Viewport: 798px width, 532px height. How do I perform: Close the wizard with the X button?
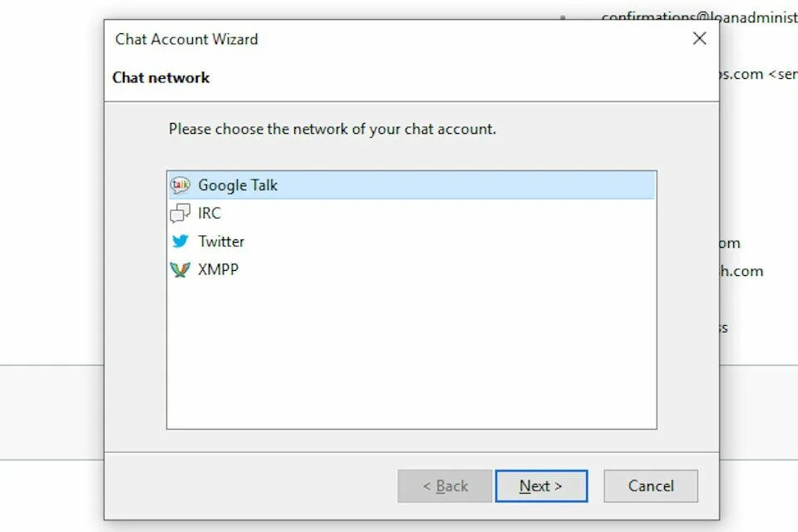699,38
